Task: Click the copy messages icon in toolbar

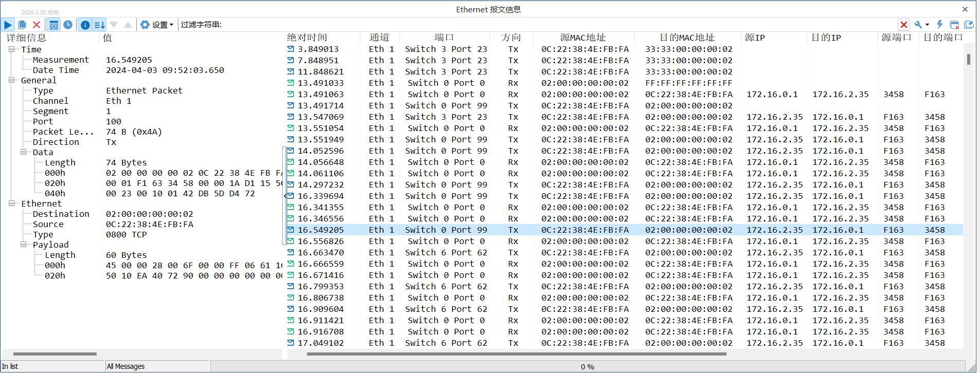Action: point(22,25)
